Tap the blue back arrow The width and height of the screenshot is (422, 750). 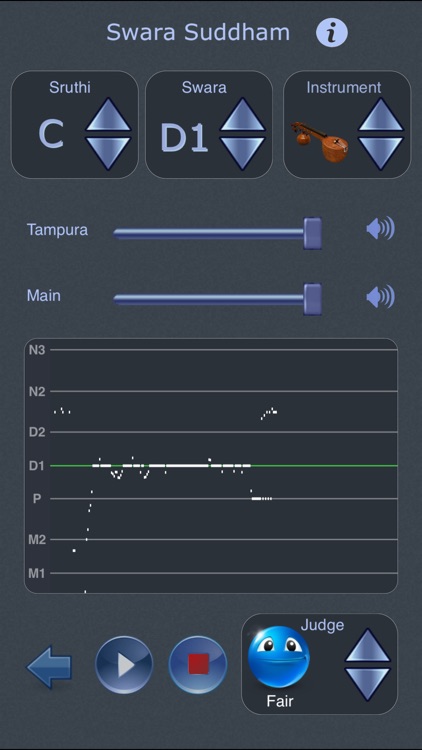49,666
